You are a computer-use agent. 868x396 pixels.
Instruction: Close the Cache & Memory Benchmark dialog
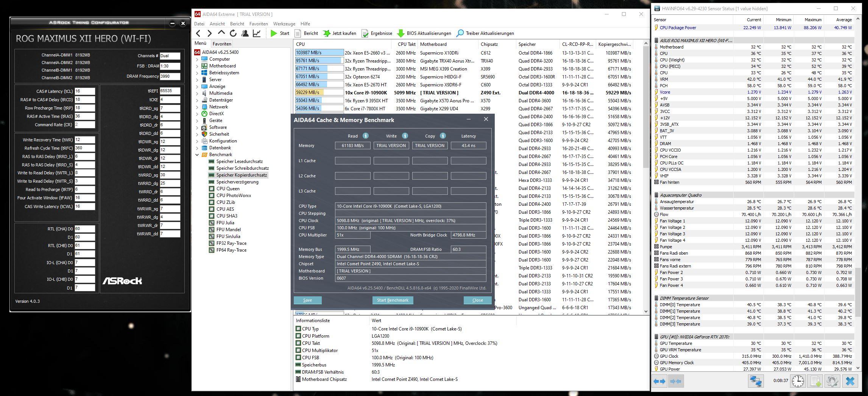tap(486, 119)
